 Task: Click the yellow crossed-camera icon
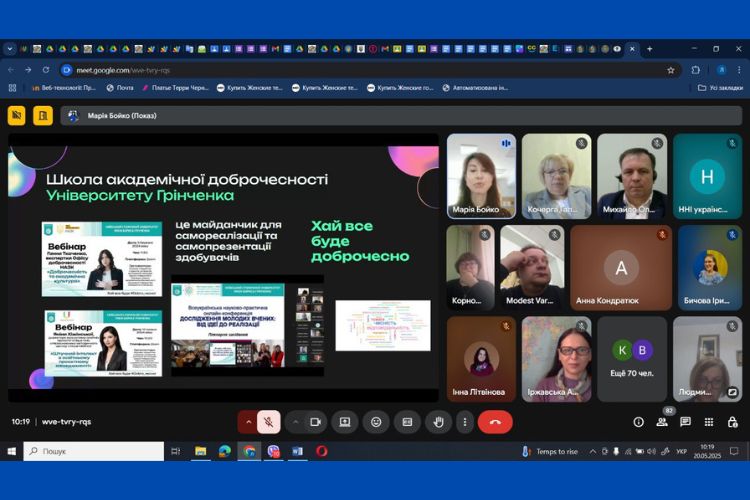(17, 115)
